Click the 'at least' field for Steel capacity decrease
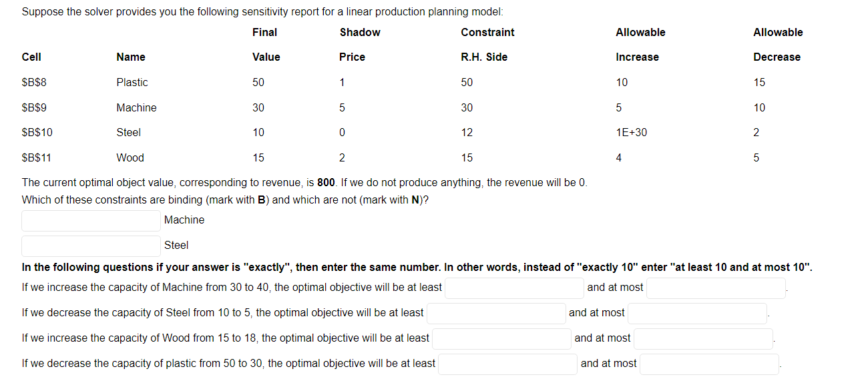Screen dimensions: 868x385 point(496,313)
